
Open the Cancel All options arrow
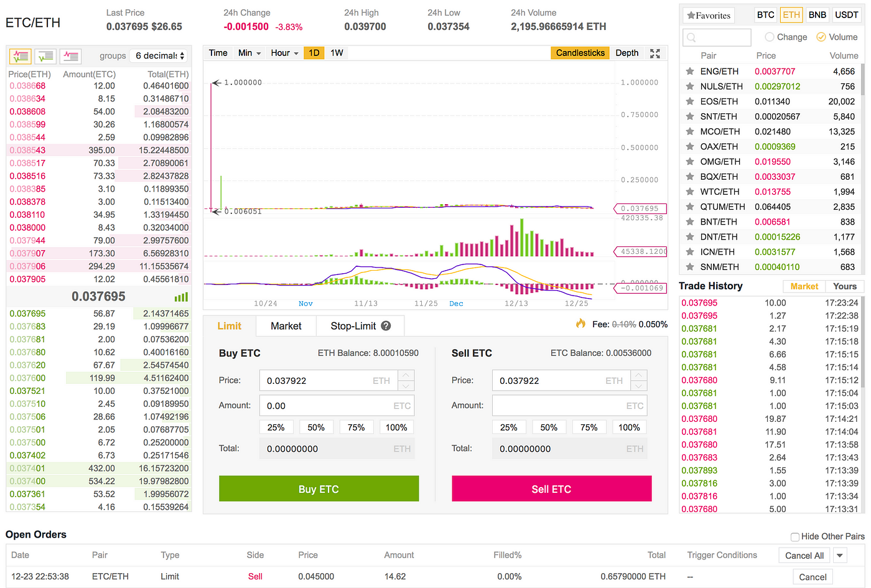pyautogui.click(x=839, y=556)
